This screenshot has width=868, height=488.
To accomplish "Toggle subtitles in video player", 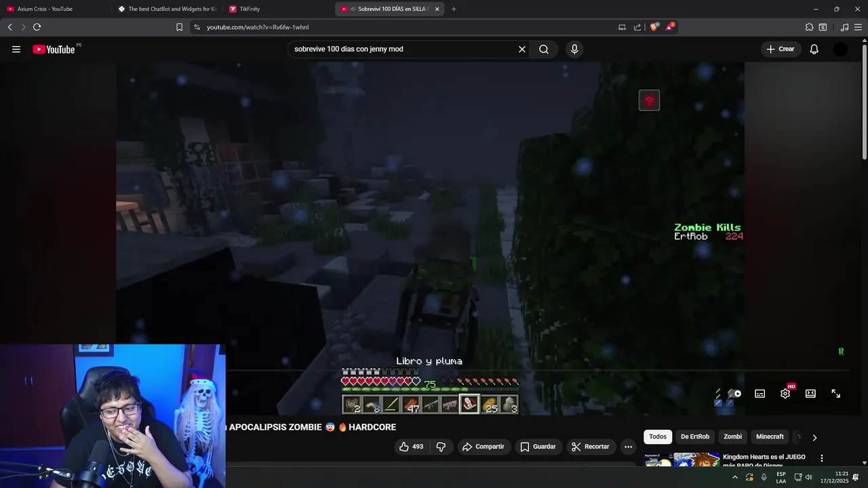I will [760, 394].
